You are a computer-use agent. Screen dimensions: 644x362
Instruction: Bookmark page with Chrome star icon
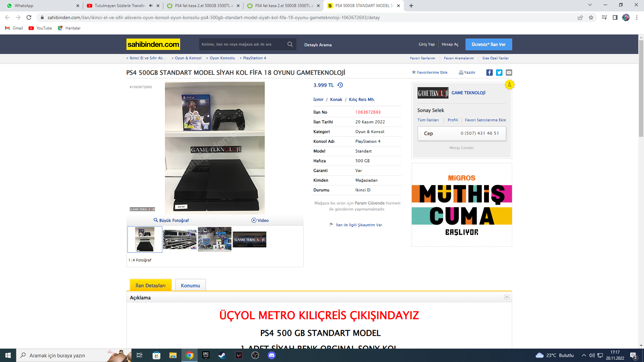pos(591,17)
